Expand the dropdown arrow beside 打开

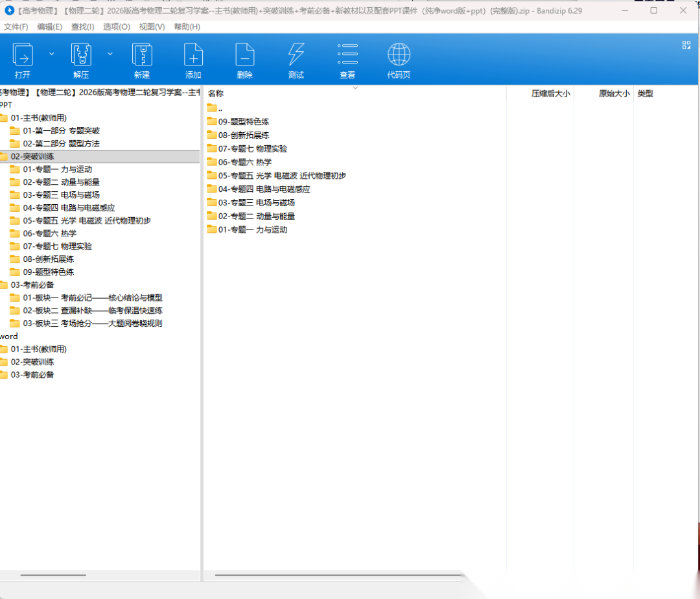pos(52,54)
